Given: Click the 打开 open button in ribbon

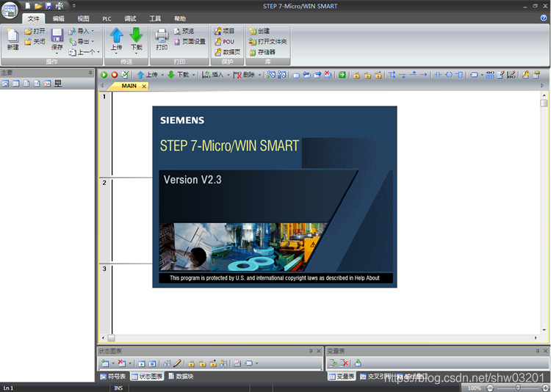Looking at the screenshot, I should click(x=35, y=32).
